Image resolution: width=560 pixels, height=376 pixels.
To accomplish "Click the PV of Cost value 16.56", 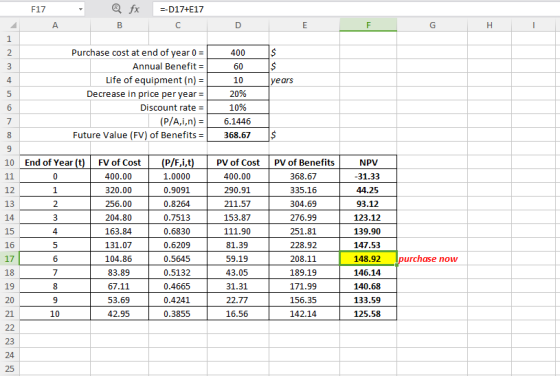I will coord(238,314).
